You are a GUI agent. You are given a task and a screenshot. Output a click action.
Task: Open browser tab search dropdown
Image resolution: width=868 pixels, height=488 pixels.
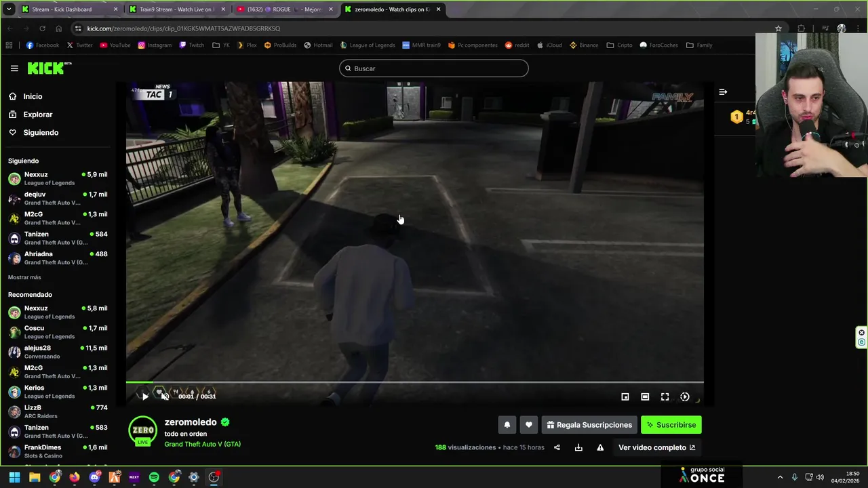(9, 9)
